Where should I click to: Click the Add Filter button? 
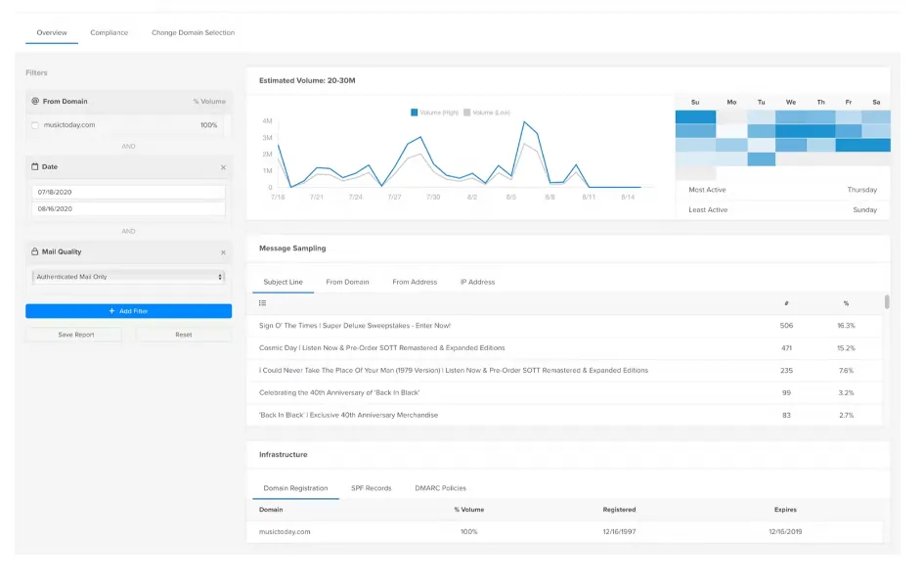pyautogui.click(x=128, y=311)
